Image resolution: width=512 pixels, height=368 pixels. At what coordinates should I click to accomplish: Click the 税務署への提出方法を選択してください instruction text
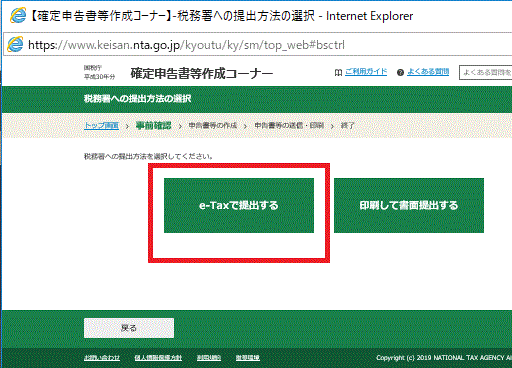(148, 156)
